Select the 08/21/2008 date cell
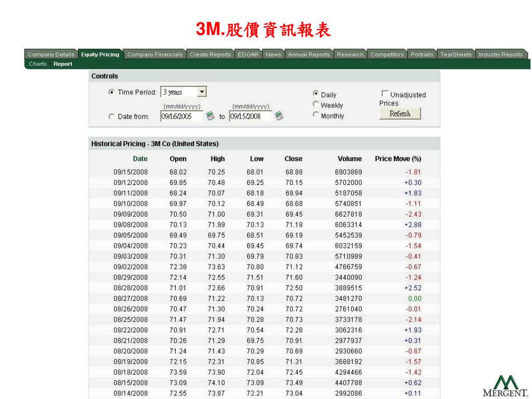The width and height of the screenshot is (532, 399). click(130, 340)
